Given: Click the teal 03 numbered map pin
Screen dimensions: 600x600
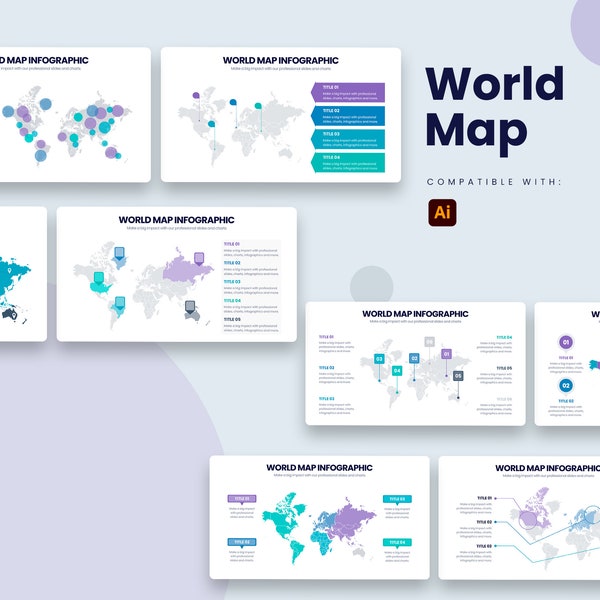Looking at the screenshot, I should pyautogui.click(x=379, y=359).
